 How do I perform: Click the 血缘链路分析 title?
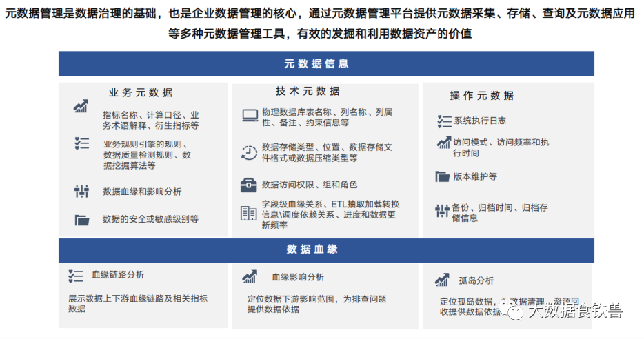[118, 274]
